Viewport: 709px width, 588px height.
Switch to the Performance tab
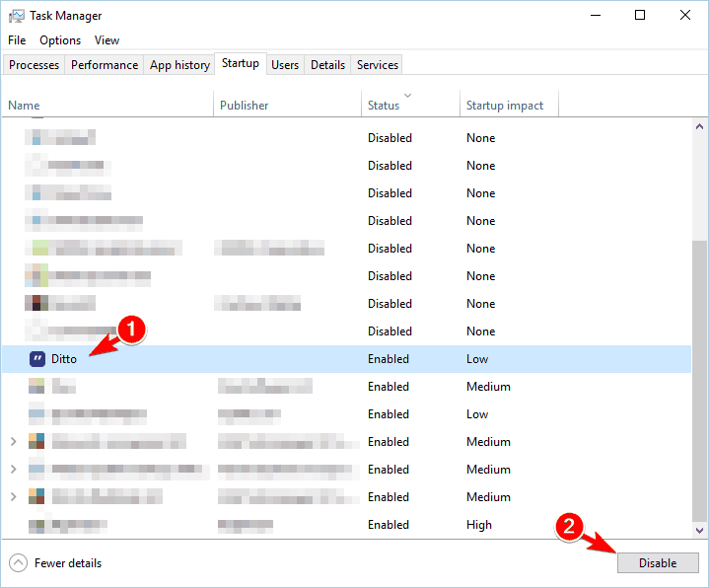(x=105, y=65)
